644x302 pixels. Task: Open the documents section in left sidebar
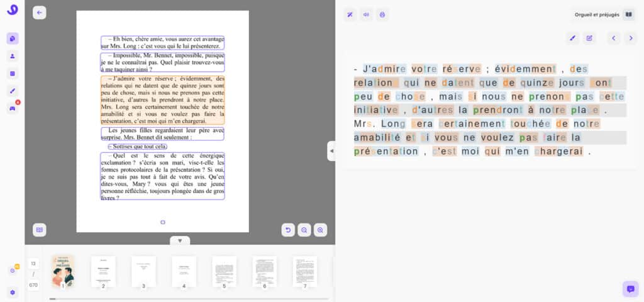13,39
